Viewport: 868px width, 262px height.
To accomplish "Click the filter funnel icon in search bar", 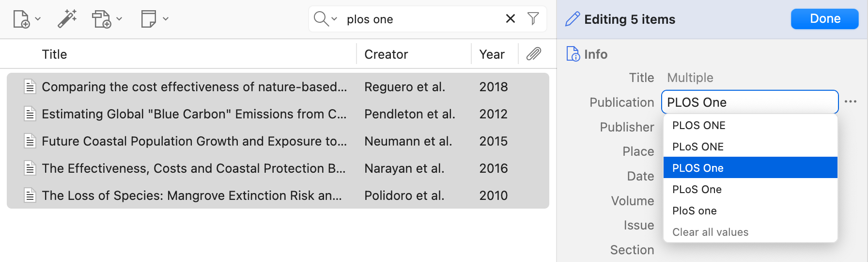I will pos(533,18).
